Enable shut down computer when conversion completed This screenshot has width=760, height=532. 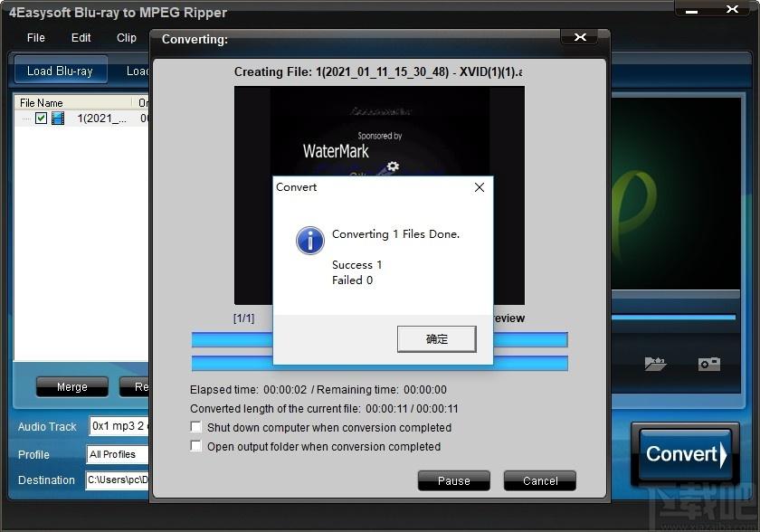pos(195,427)
